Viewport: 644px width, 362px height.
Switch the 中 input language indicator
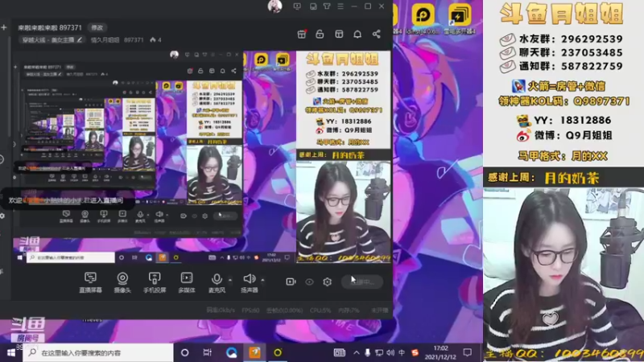(402, 352)
